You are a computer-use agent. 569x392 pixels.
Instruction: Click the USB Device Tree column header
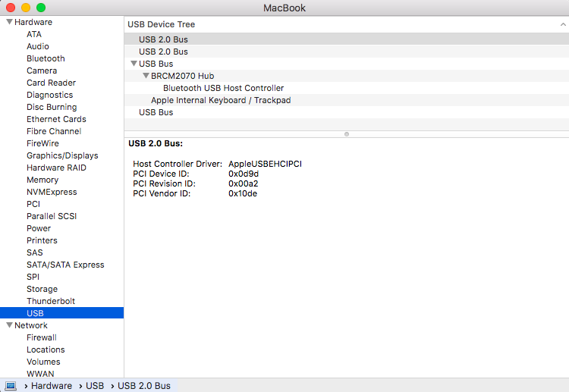click(x=347, y=24)
